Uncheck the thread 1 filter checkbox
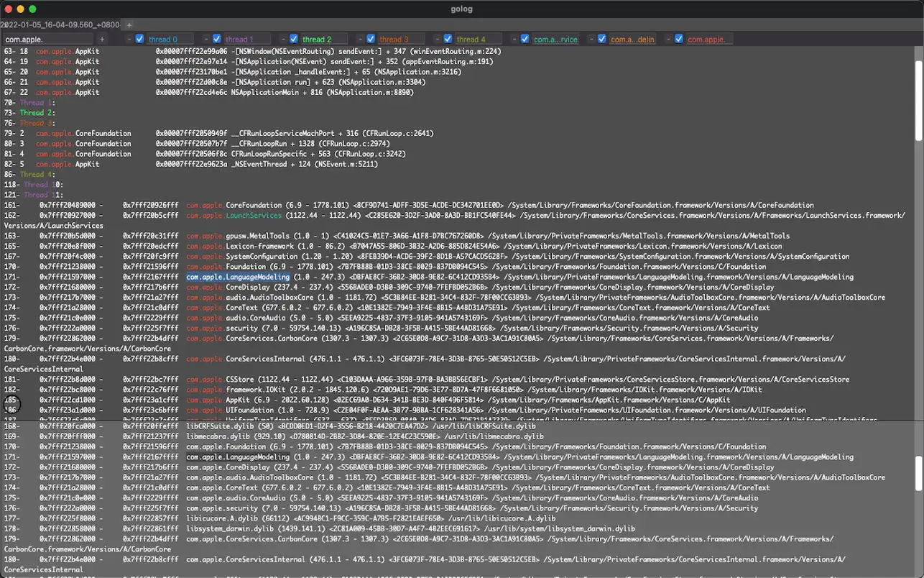This screenshot has width=924, height=578. [217, 39]
